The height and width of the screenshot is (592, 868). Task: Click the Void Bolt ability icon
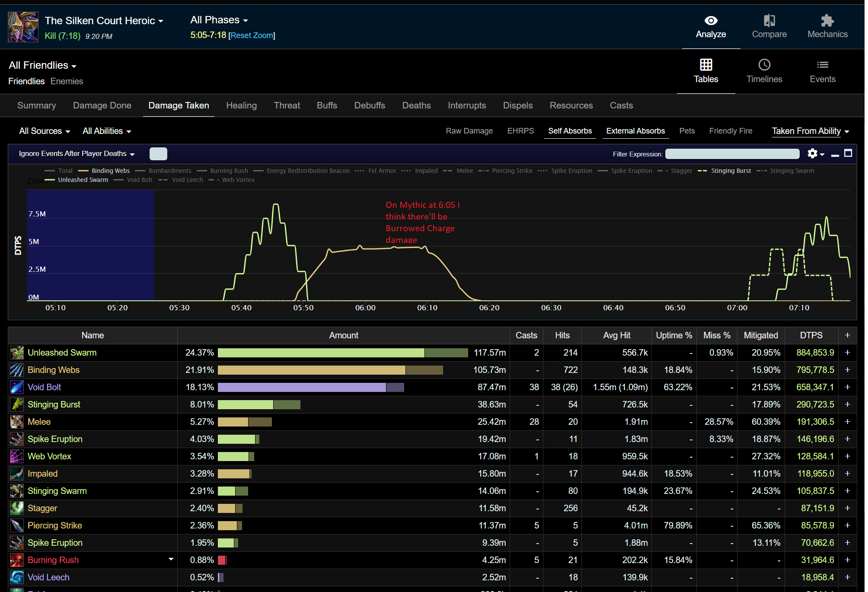(x=17, y=388)
